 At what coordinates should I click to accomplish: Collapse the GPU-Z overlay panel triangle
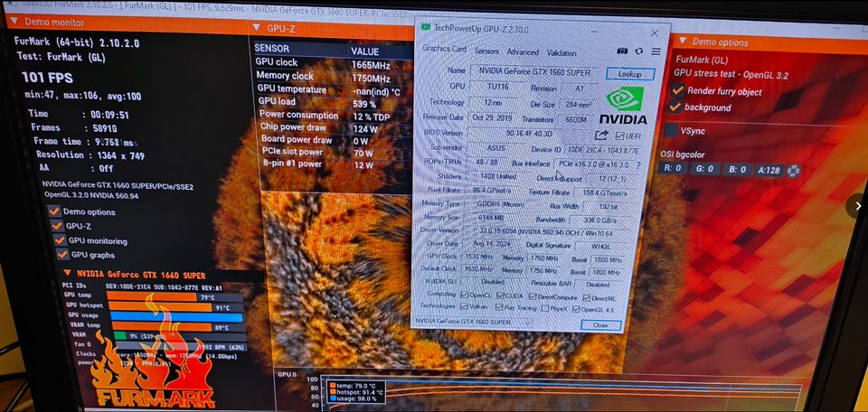coord(257,27)
